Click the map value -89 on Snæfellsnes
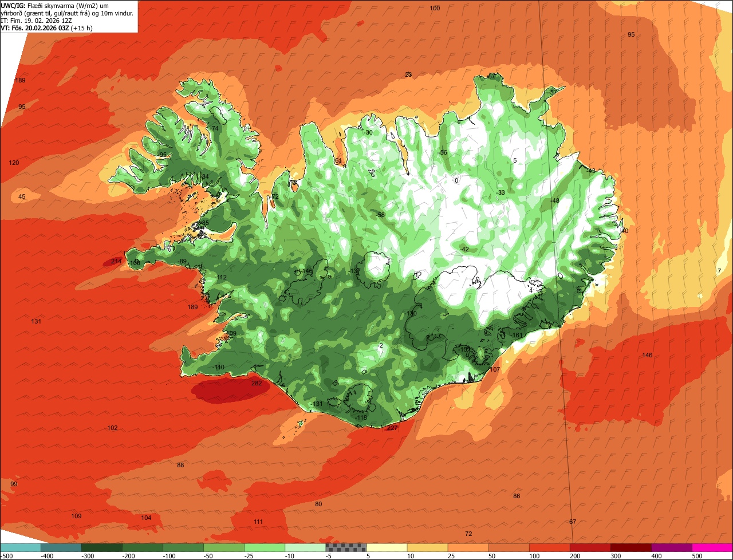The height and width of the screenshot is (560, 733). 182,261
